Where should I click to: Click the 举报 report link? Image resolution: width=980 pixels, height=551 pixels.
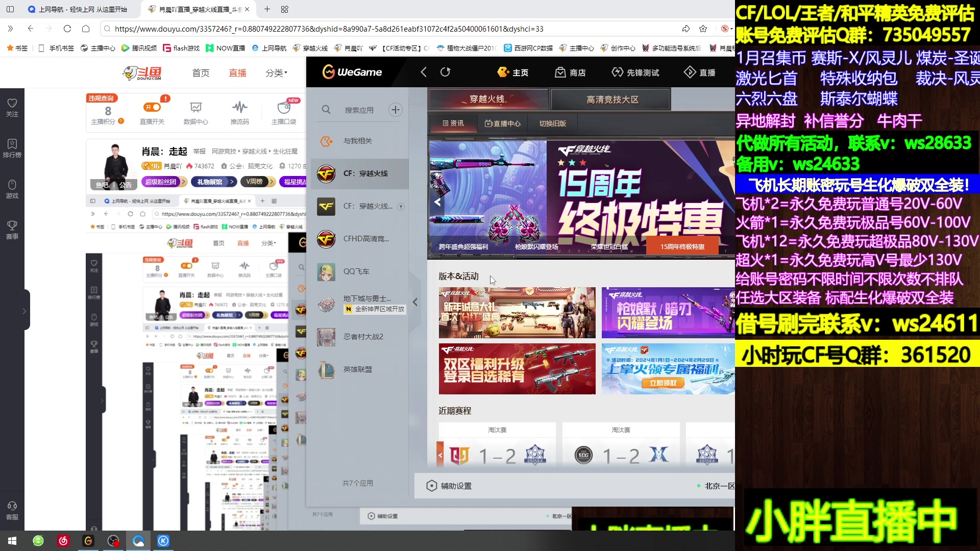pos(200,152)
